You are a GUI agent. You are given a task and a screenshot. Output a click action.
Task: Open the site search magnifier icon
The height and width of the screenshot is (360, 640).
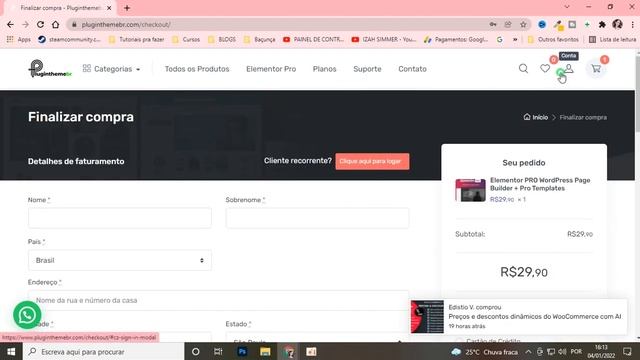[x=523, y=69]
